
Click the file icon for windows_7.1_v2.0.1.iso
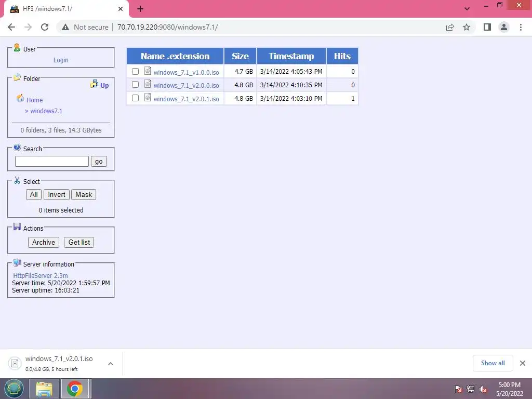[x=147, y=97]
